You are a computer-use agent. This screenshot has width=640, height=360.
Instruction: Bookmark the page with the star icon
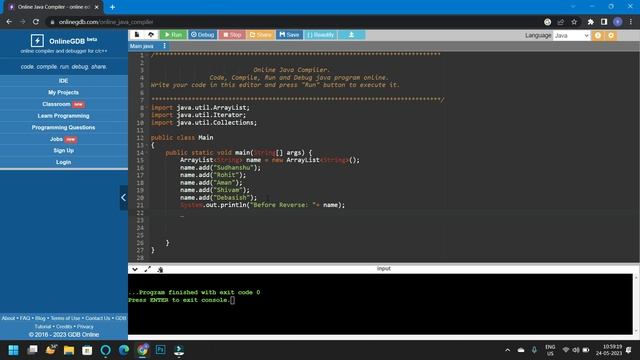coord(574,22)
